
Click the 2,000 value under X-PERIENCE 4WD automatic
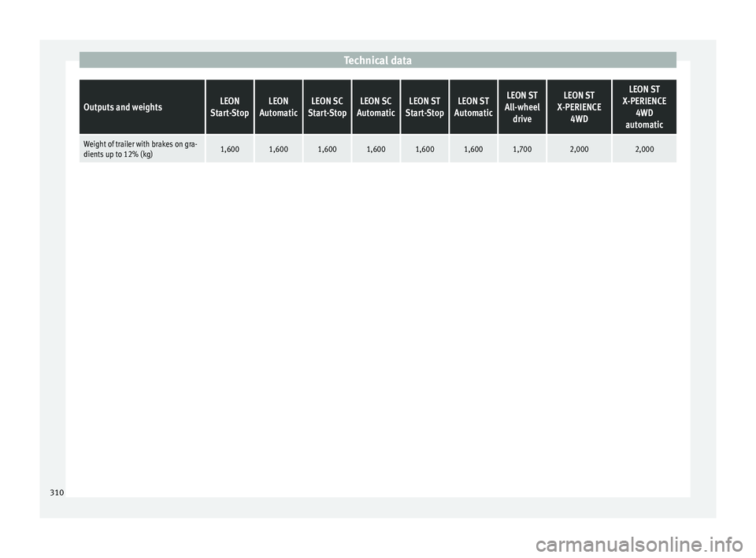(644, 149)
